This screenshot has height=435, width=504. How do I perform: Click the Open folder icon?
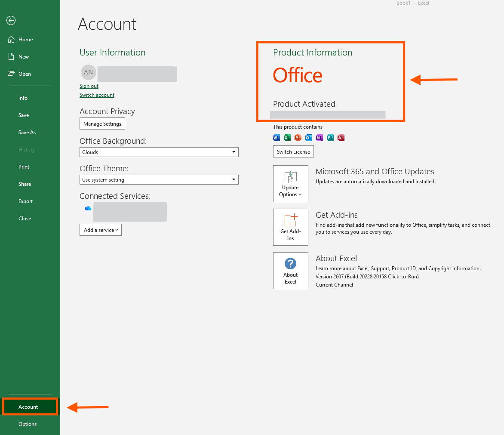[11, 74]
